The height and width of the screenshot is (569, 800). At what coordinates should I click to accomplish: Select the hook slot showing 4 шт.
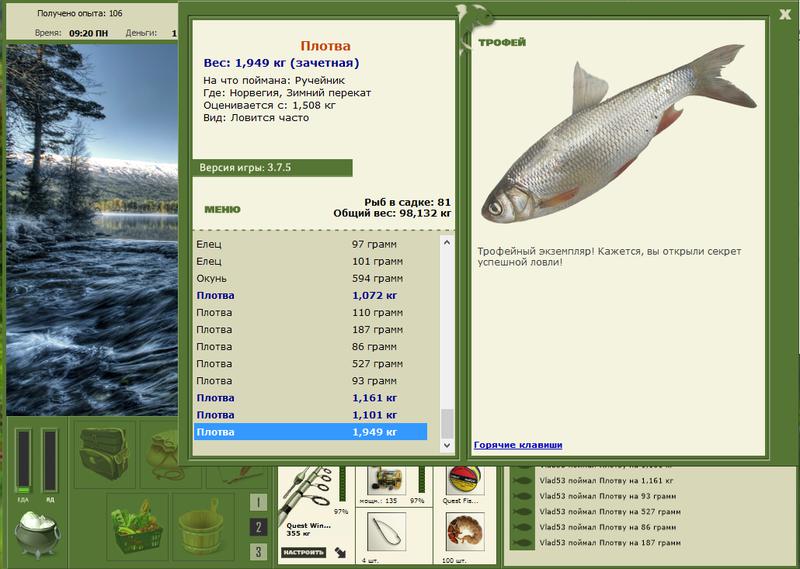click(x=386, y=533)
